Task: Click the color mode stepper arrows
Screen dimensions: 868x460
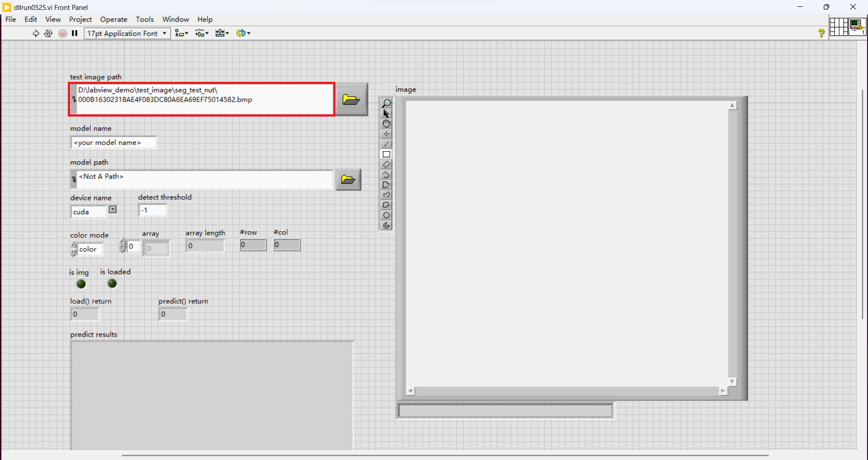Action: [x=74, y=249]
